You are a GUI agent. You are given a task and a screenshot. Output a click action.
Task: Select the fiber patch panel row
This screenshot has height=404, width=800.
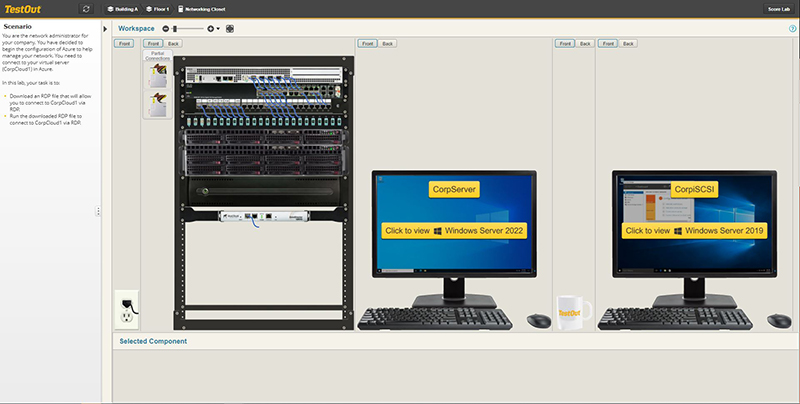tap(264, 121)
